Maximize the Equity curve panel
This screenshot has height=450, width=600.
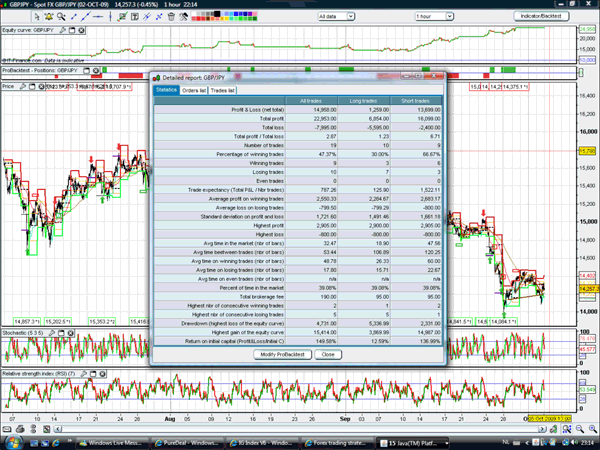point(72,30)
